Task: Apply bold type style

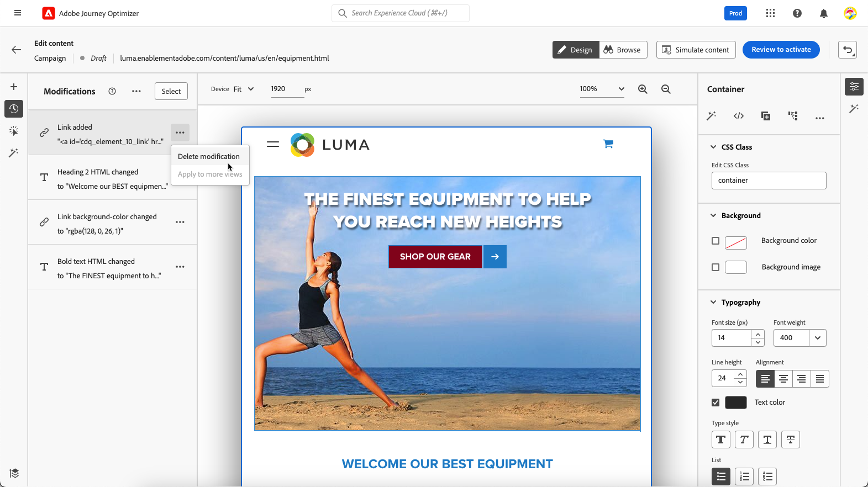Action: [x=721, y=440]
